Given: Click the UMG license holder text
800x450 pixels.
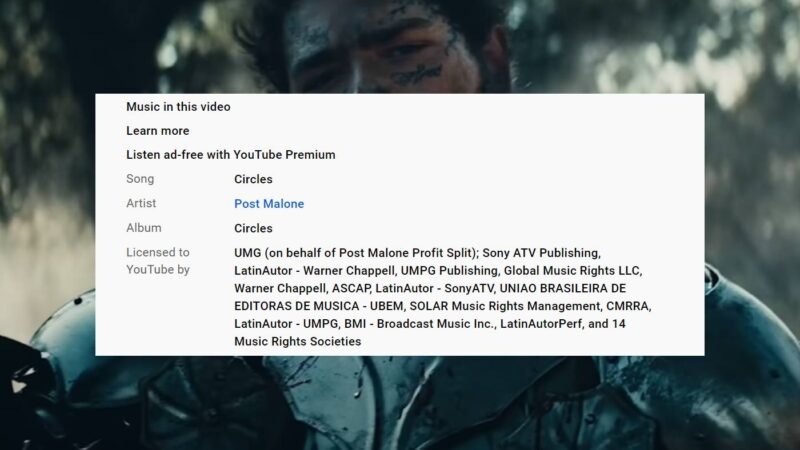Looking at the screenshot, I should 356,253.
